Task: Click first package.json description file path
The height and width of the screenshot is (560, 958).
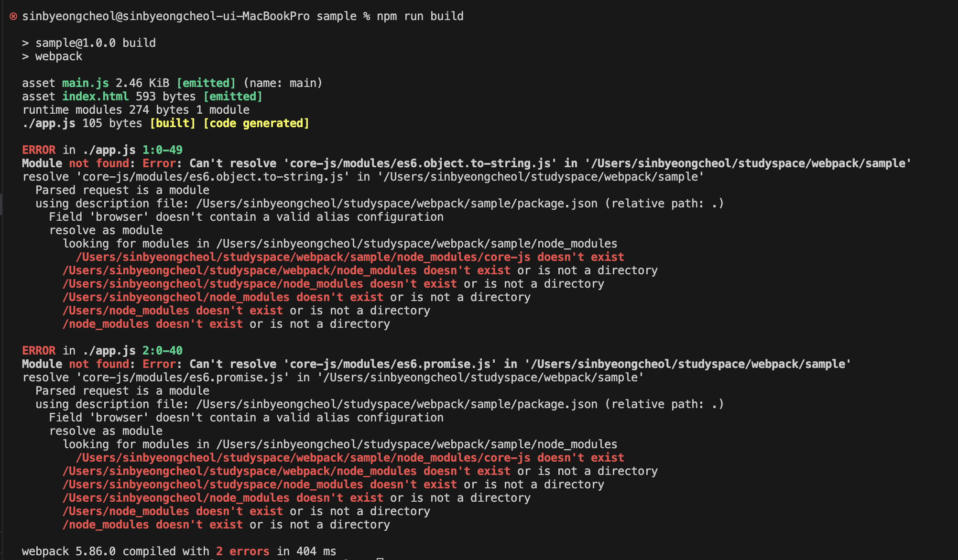Action: click(396, 204)
